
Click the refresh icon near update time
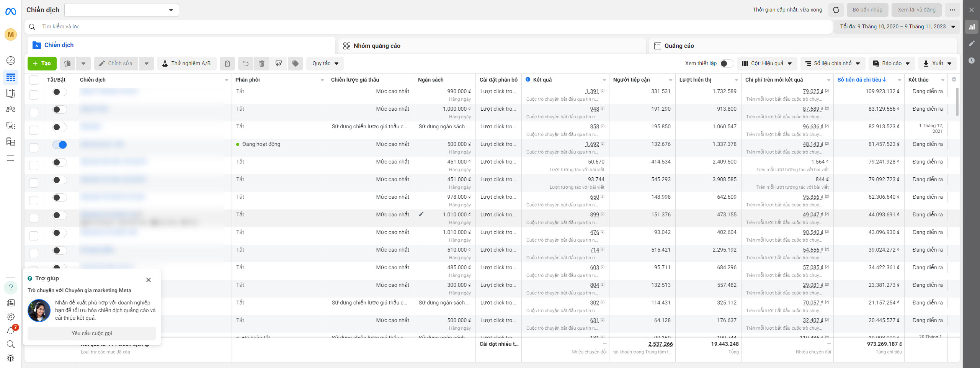coord(836,10)
